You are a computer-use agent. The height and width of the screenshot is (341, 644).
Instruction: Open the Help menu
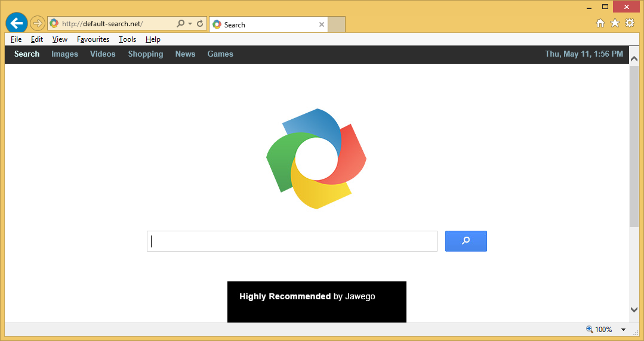coord(153,39)
